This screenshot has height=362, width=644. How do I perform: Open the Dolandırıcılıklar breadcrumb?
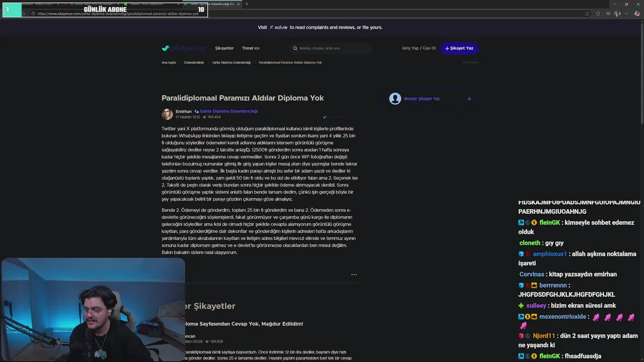click(194, 62)
